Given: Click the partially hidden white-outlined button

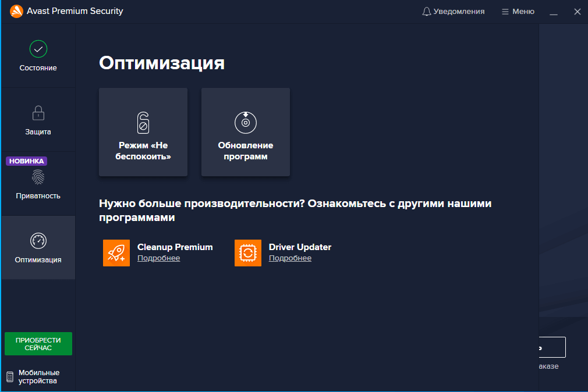Looking at the screenshot, I should 552,347.
